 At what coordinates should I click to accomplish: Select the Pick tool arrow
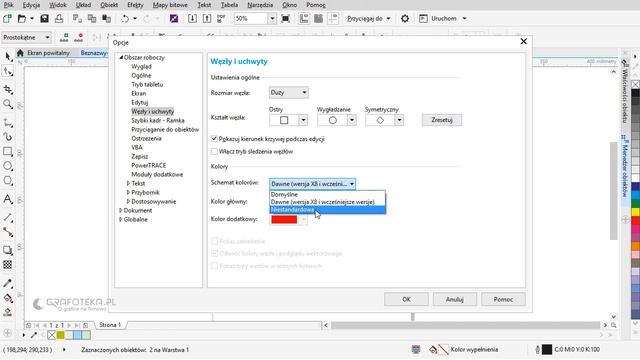[8, 57]
